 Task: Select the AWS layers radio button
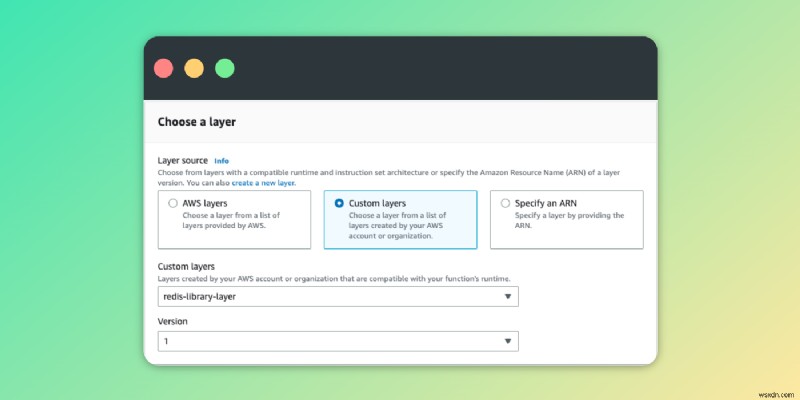point(173,203)
